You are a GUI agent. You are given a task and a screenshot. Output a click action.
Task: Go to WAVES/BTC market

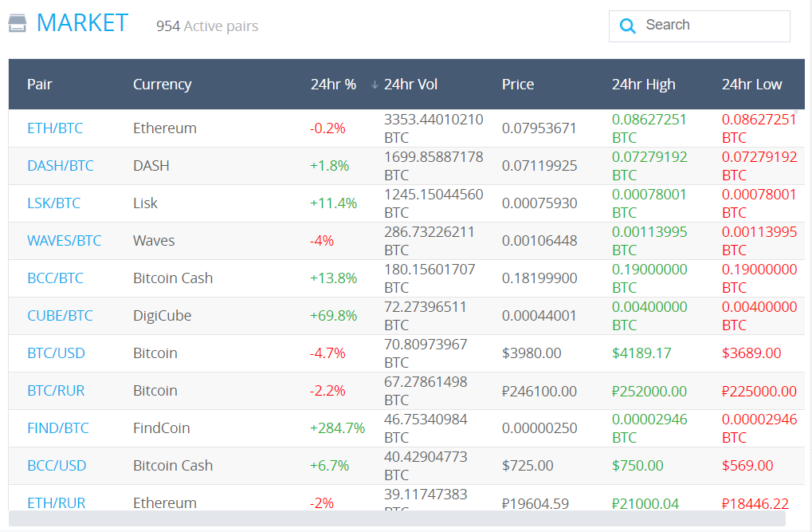coord(64,241)
